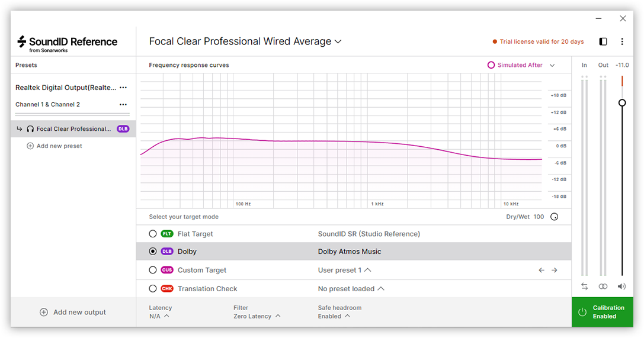Open the three-dot main menu
The height and width of the screenshot is (338, 644).
[622, 41]
